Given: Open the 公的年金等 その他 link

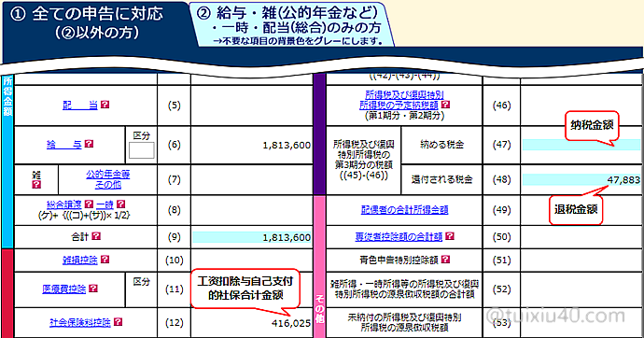Looking at the screenshot, I should click(108, 179).
